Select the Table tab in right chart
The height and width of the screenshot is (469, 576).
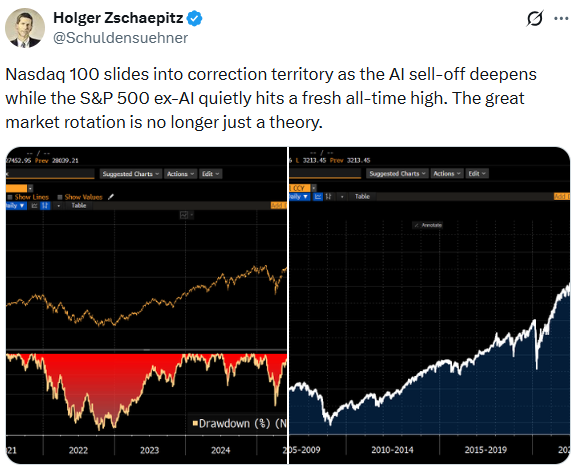click(x=362, y=196)
